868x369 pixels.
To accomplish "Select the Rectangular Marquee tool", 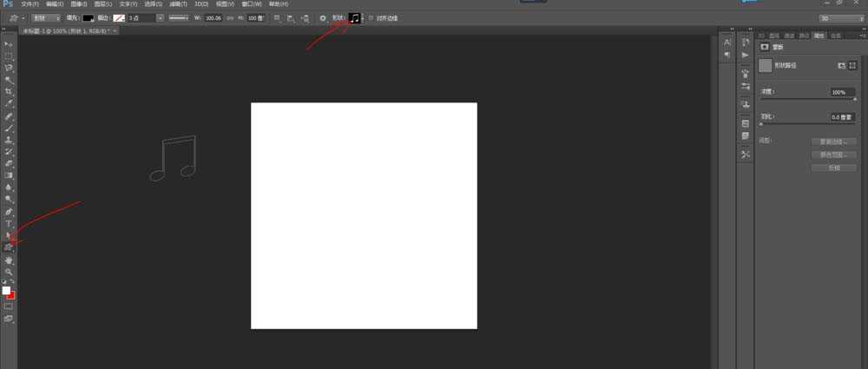I will click(9, 56).
